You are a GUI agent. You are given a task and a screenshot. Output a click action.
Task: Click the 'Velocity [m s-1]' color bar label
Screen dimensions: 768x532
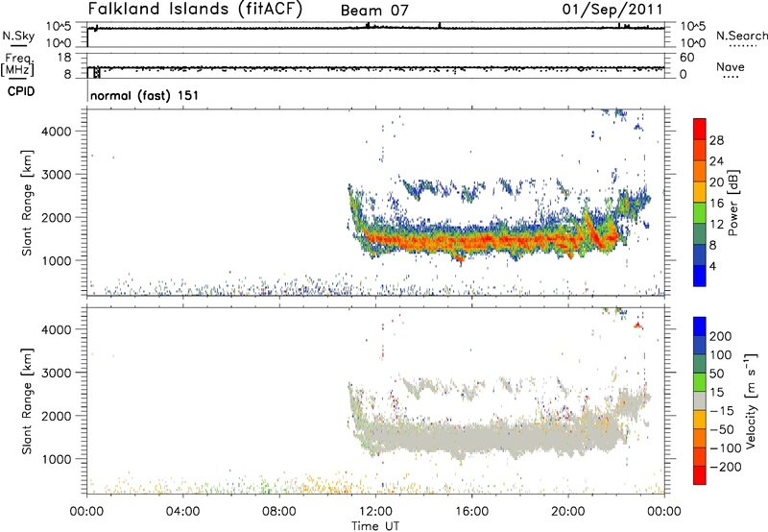751,400
